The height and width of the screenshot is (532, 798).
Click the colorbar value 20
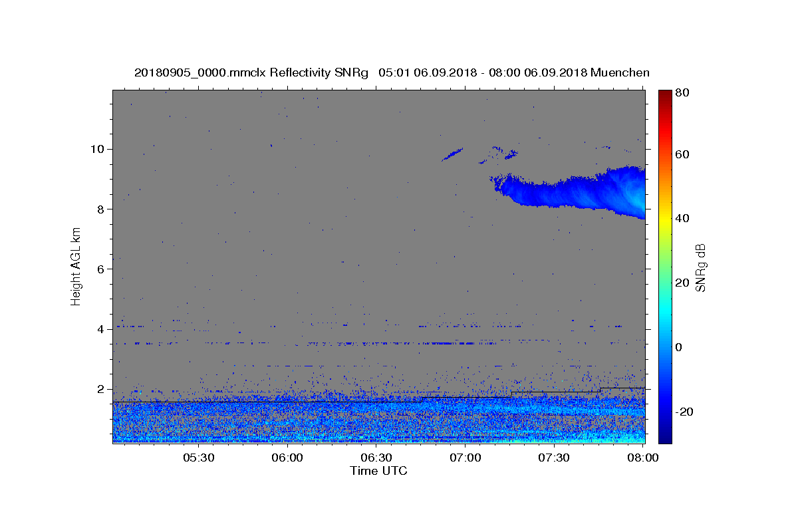pyautogui.click(x=682, y=283)
